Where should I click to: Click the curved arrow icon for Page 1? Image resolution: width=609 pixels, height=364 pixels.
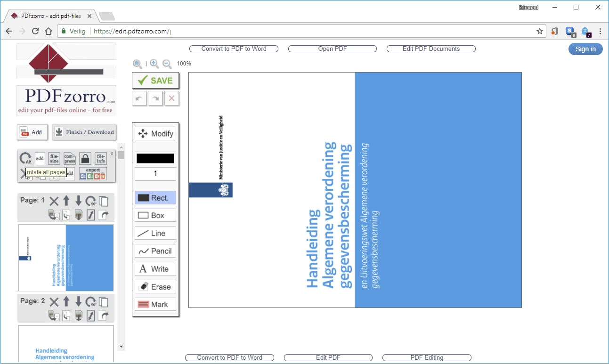tap(104, 215)
